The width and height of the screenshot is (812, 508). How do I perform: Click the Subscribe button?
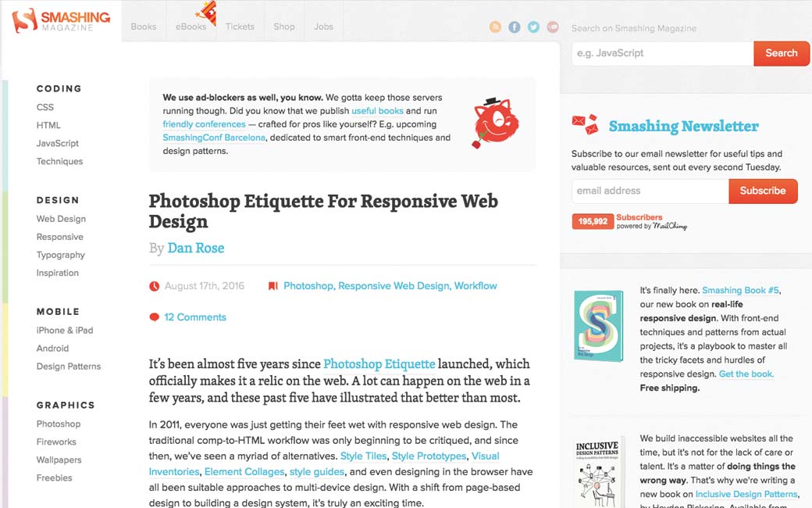(763, 191)
